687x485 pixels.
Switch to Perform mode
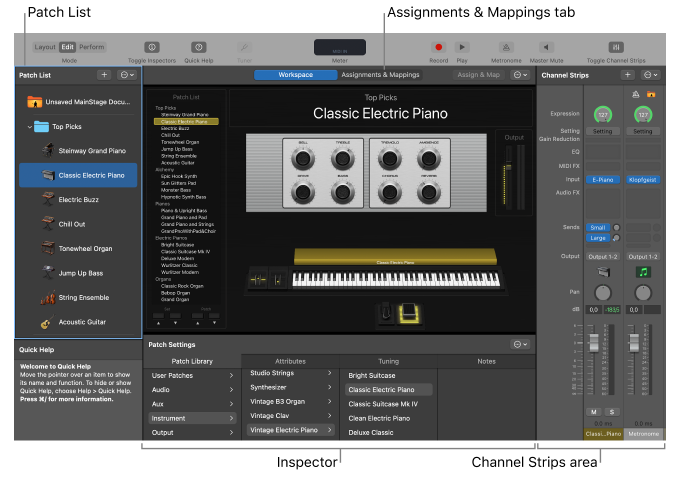(x=92, y=47)
